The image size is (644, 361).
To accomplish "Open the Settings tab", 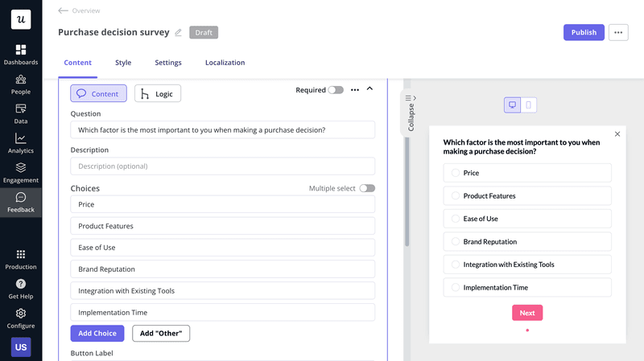I will pyautogui.click(x=168, y=63).
